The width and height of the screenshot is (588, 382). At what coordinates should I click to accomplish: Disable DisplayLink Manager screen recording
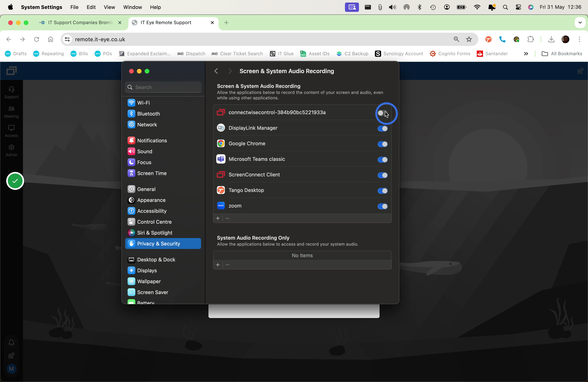[x=382, y=129]
